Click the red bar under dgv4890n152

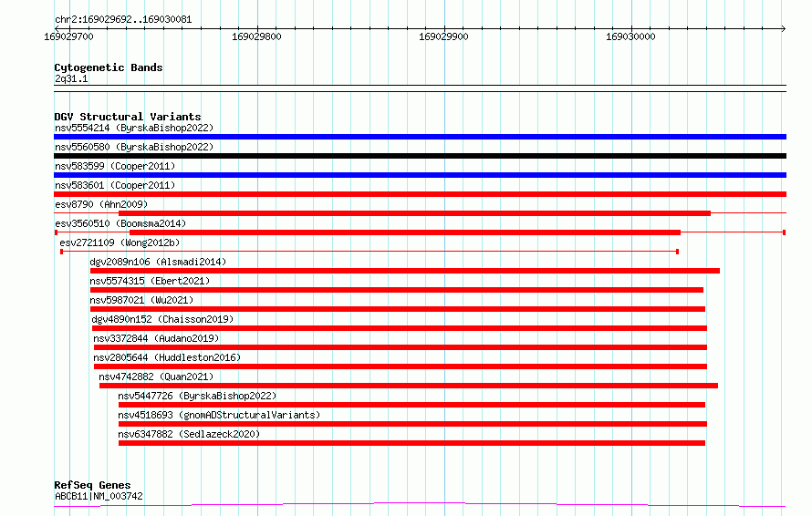click(x=400, y=328)
